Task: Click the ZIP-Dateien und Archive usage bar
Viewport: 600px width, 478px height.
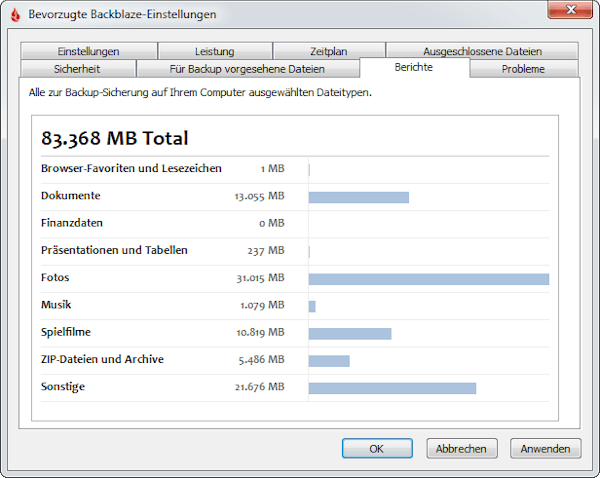Action: click(x=329, y=361)
